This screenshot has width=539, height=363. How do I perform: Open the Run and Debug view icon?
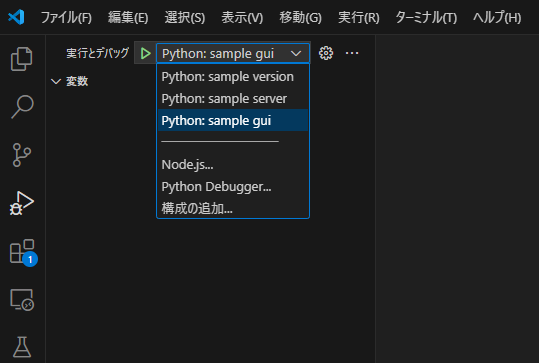pos(22,203)
